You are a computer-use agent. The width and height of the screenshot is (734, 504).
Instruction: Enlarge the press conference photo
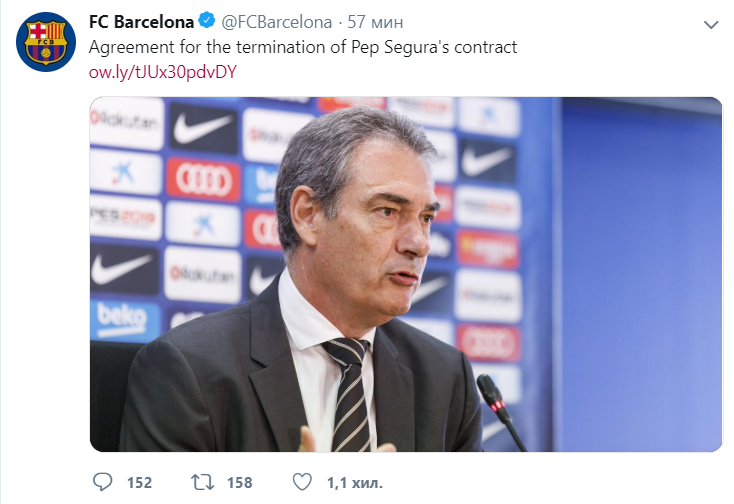[406, 274]
